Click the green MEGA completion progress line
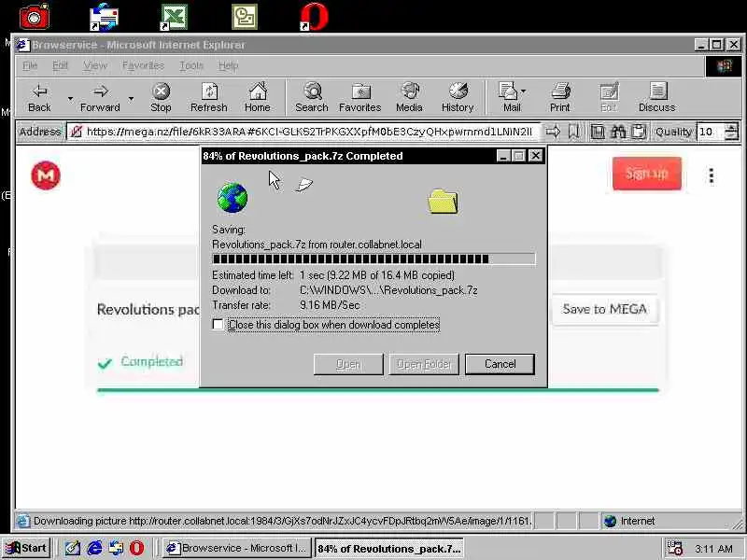This screenshot has width=747, height=560. click(378, 390)
